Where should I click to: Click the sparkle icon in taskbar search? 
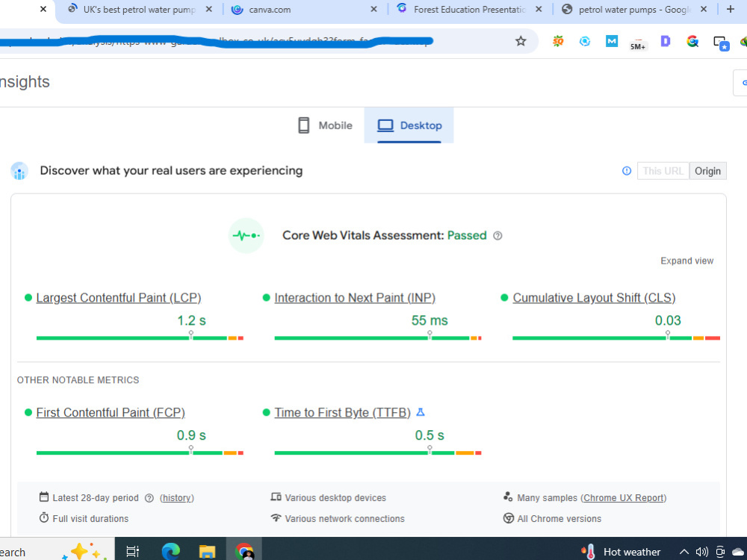[84, 552]
